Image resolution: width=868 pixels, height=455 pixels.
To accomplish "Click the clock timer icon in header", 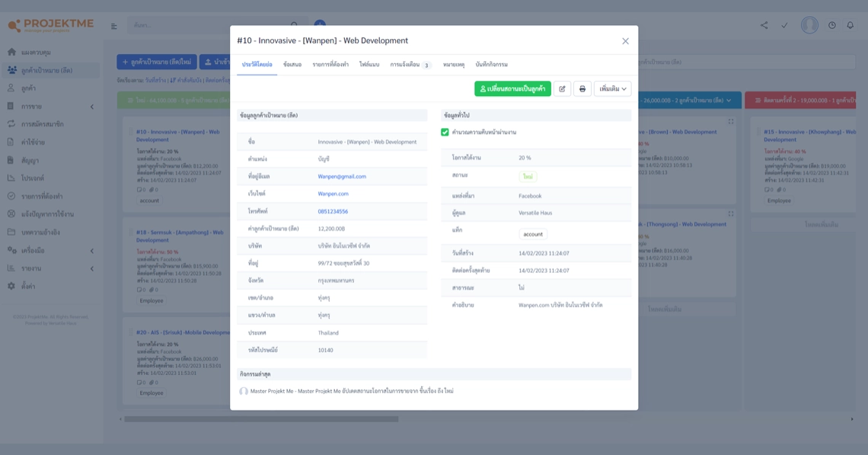I will point(831,25).
